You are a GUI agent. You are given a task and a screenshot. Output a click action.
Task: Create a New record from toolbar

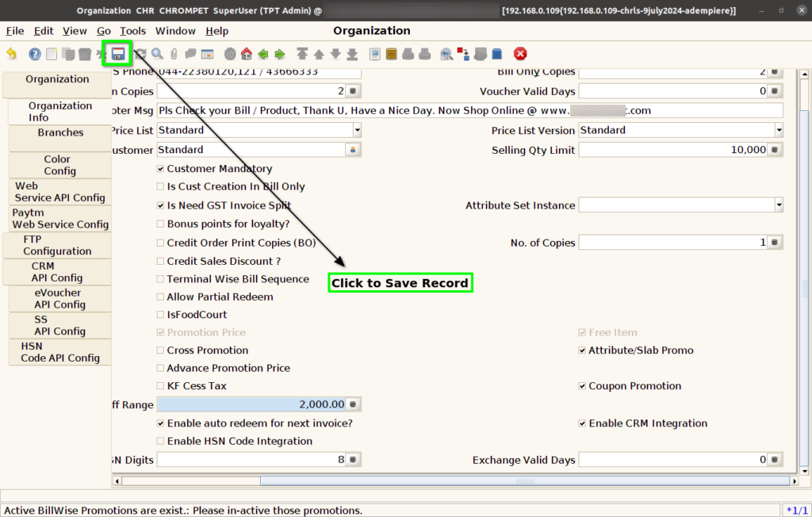pyautogui.click(x=52, y=54)
